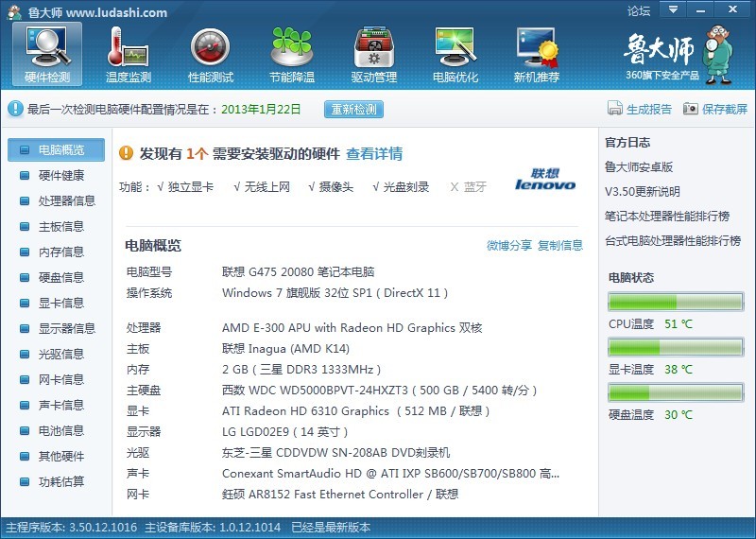Click the AMD E-300 APU processor text
The width and height of the screenshot is (756, 539).
point(352,328)
